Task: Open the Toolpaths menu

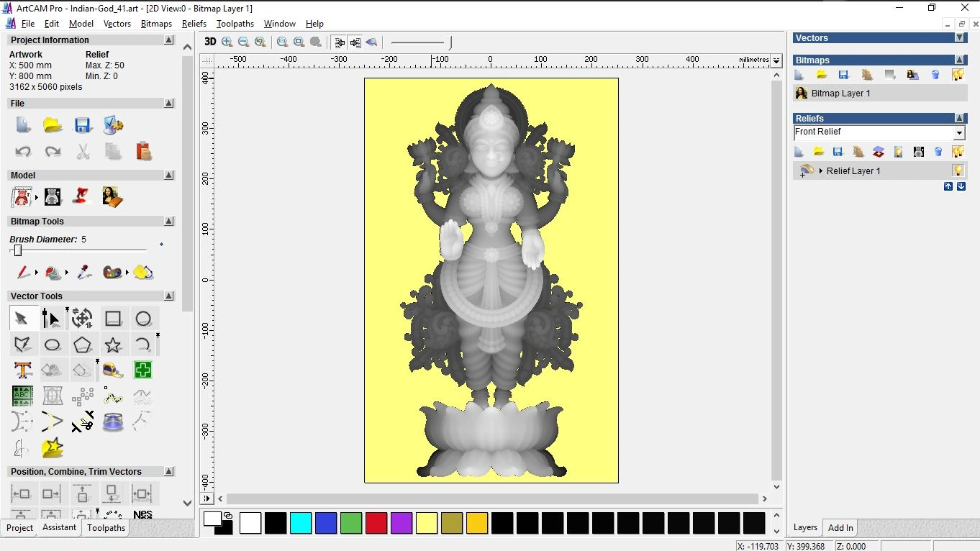Action: 235,24
